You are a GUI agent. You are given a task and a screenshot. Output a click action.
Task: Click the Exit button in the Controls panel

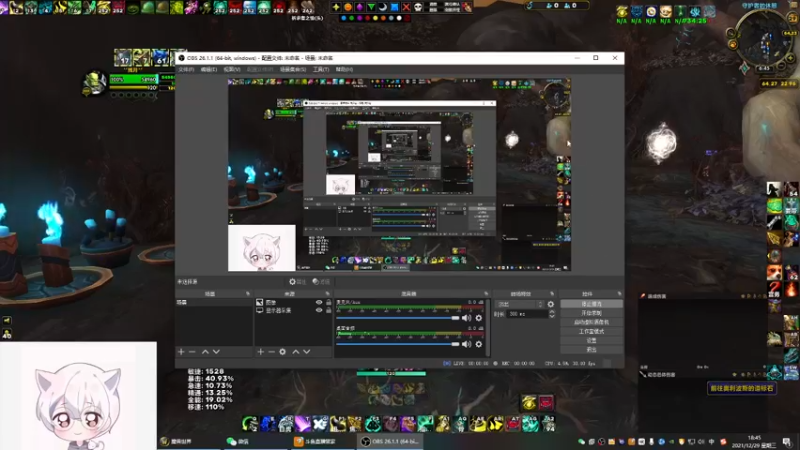click(591, 350)
